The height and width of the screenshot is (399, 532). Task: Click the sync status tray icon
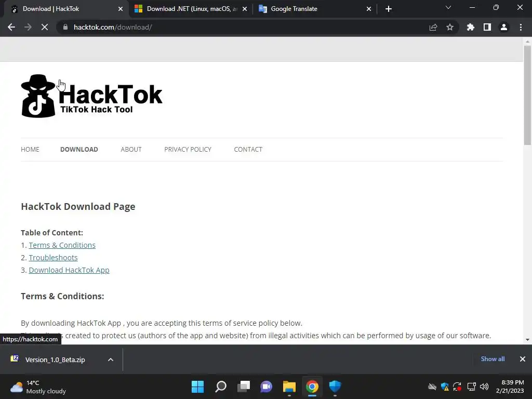[457, 387]
